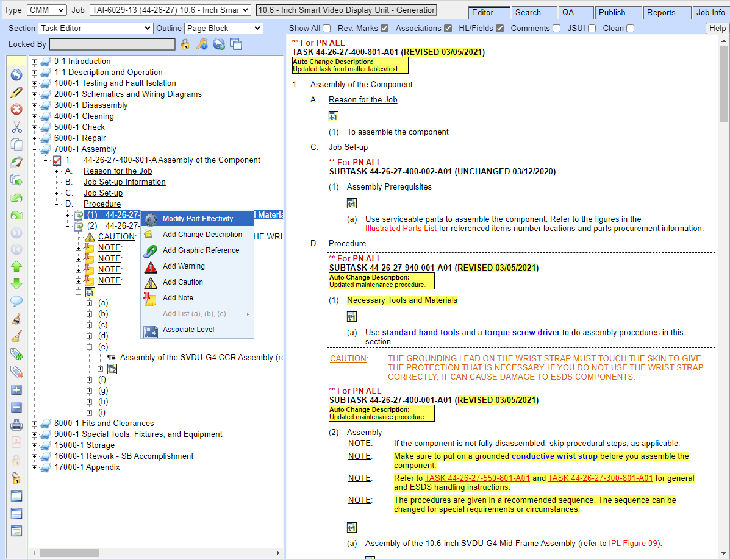Image resolution: width=730 pixels, height=560 pixels.
Task: Click the paintbrush icon in left toolbar
Action: click(16, 319)
